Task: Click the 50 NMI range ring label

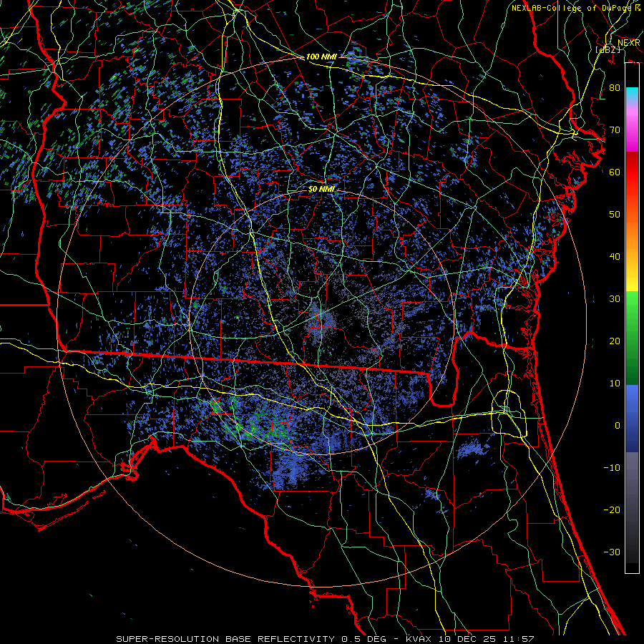Action: pos(321,189)
